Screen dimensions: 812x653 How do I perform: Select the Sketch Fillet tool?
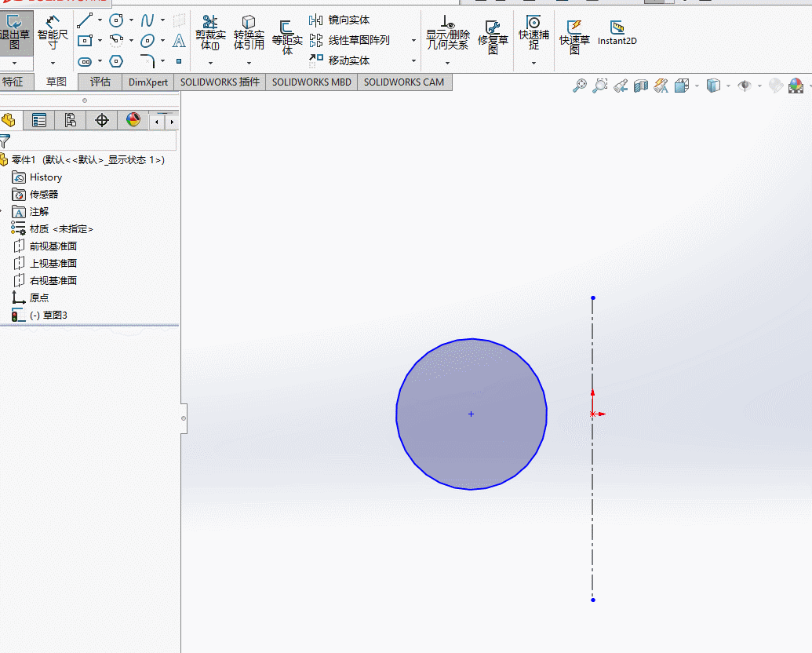[147, 61]
